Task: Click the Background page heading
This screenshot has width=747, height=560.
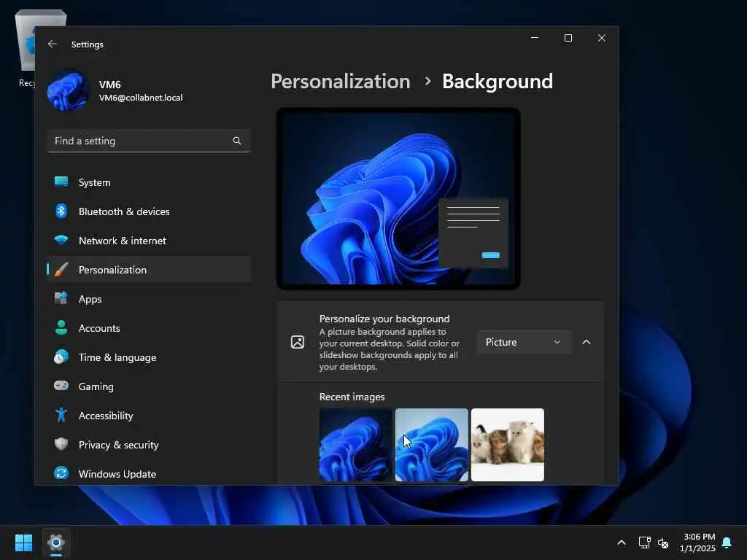Action: click(498, 82)
